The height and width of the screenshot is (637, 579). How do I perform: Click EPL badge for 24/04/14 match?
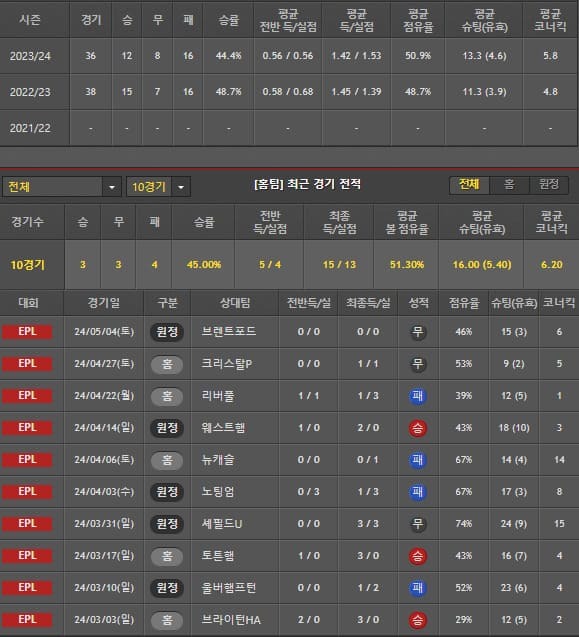point(27,427)
